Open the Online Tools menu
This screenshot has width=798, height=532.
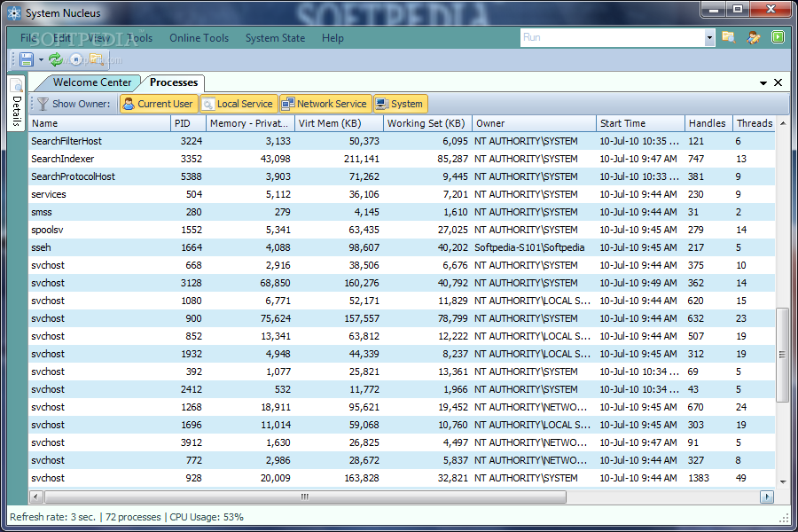pyautogui.click(x=199, y=38)
